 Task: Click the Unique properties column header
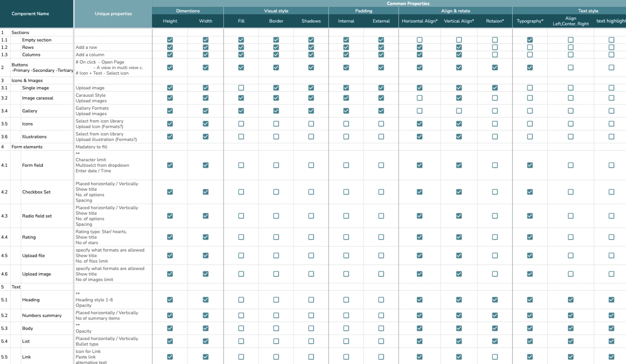(113, 14)
